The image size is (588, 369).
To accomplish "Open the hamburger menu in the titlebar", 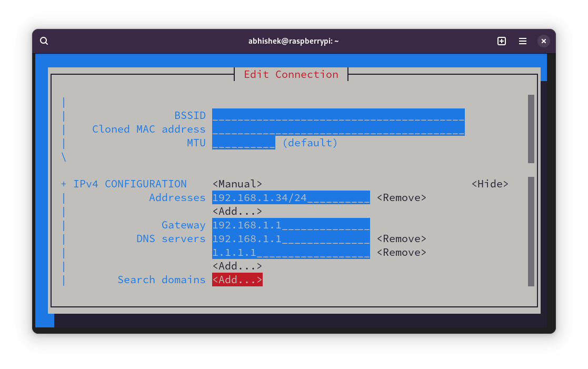I will tap(522, 41).
